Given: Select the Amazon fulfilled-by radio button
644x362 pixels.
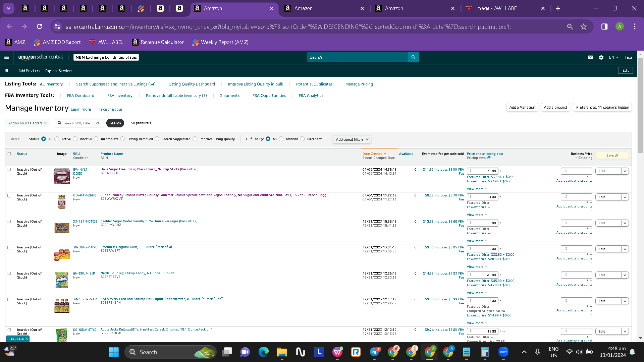Looking at the screenshot, I should [x=281, y=139].
